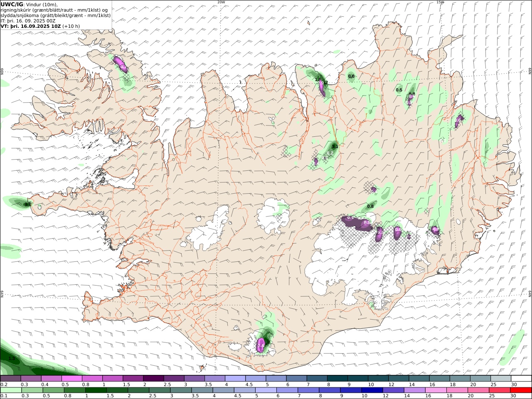Click the '0.2' label under the upper legend row
532x399 pixels.
coord(3,384)
